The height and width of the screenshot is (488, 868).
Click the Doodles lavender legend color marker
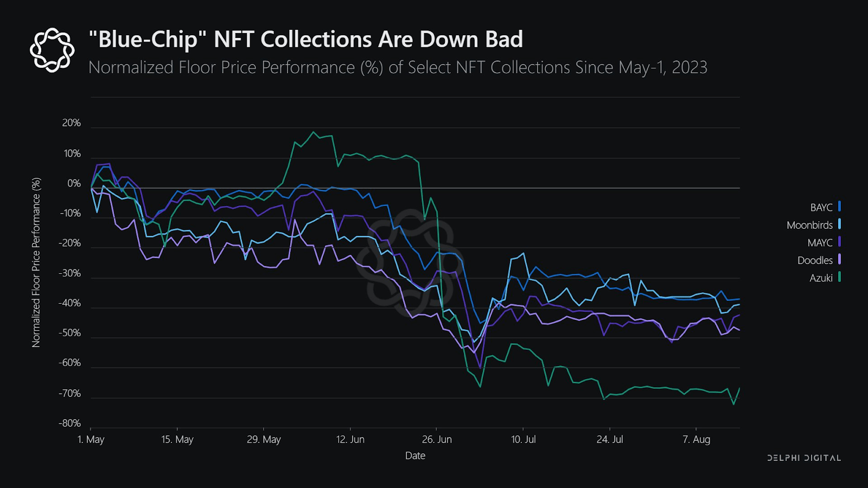pyautogui.click(x=839, y=260)
